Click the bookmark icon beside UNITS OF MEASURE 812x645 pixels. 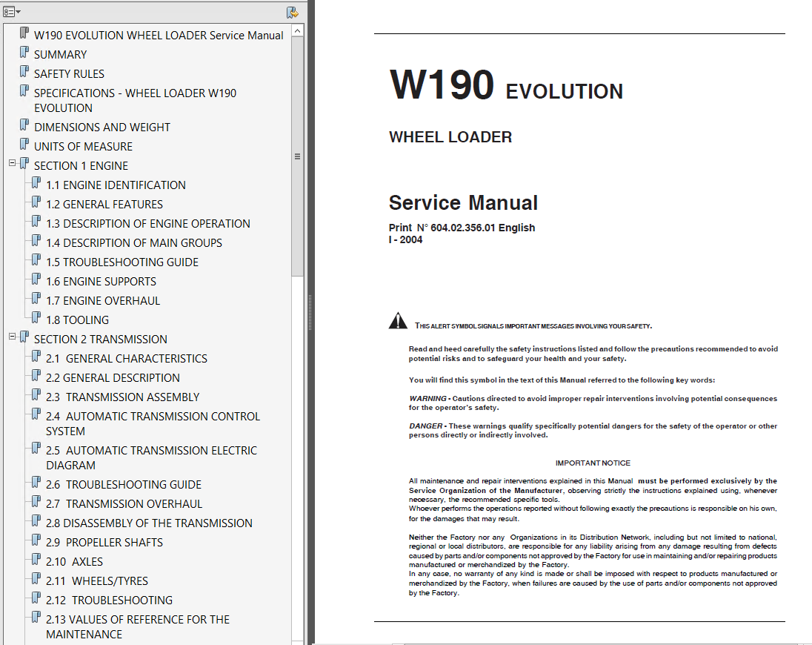coord(24,144)
